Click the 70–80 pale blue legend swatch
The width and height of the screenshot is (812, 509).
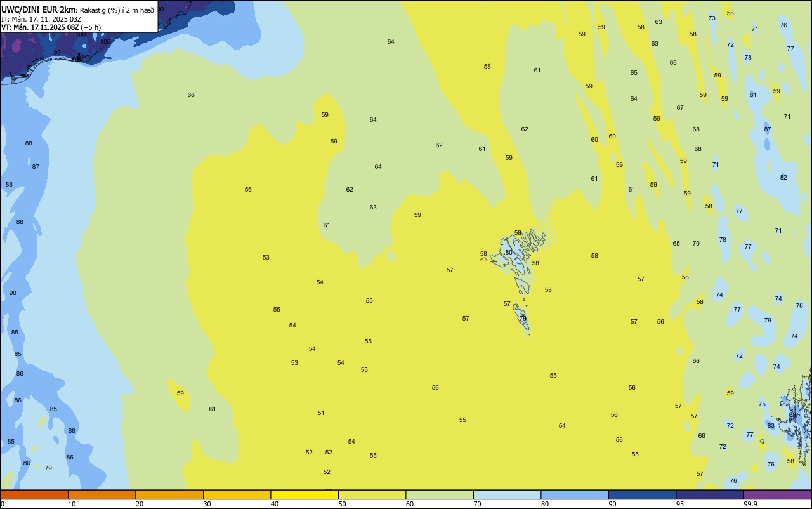coord(507,494)
